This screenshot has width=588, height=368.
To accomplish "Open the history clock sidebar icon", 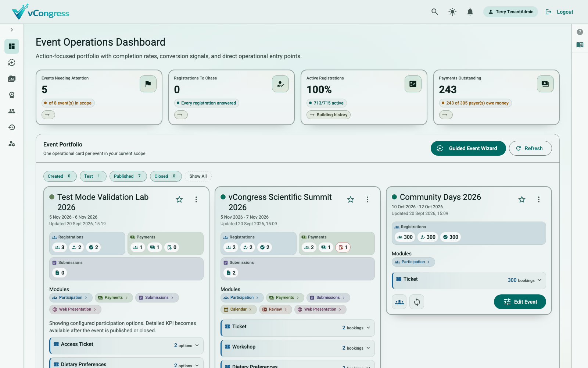I will pos(12,127).
